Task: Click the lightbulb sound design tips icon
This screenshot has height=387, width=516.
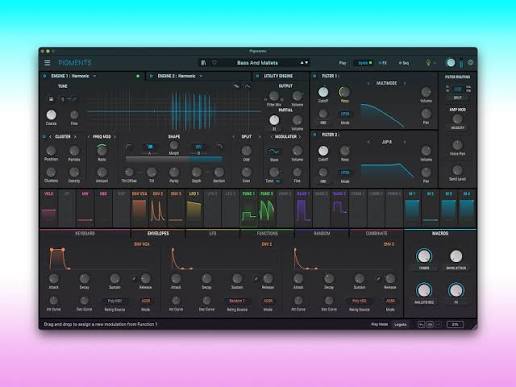Action: click(428, 63)
